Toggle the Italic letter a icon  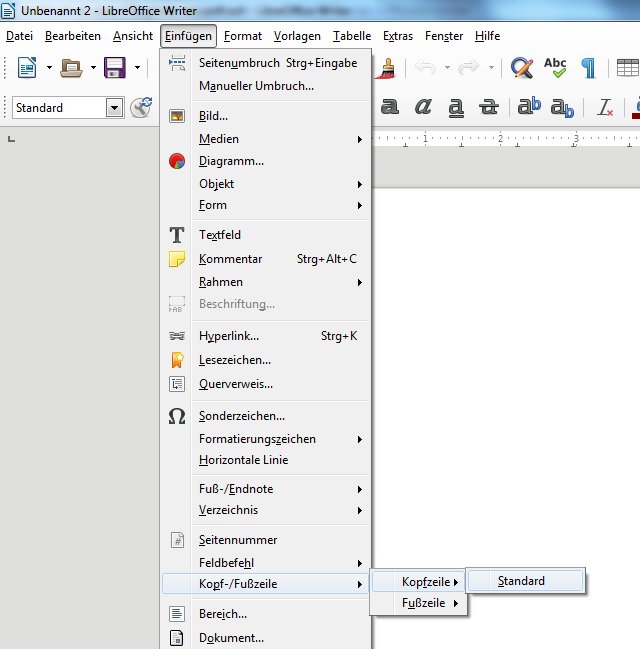423,107
